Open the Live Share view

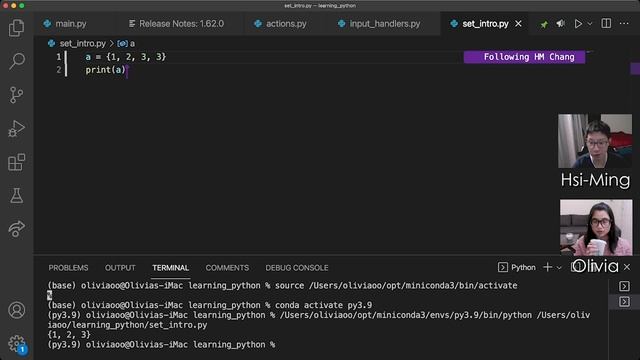click(x=16, y=229)
